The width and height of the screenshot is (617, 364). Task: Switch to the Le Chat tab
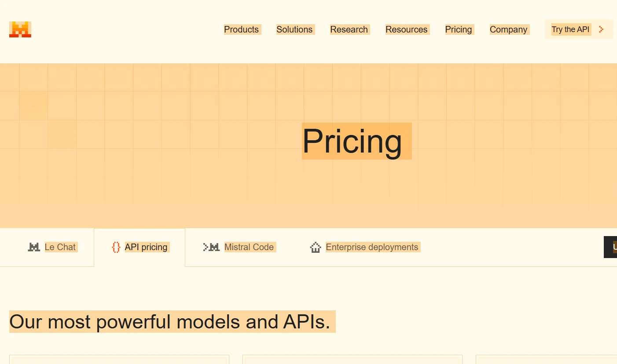coord(60,247)
